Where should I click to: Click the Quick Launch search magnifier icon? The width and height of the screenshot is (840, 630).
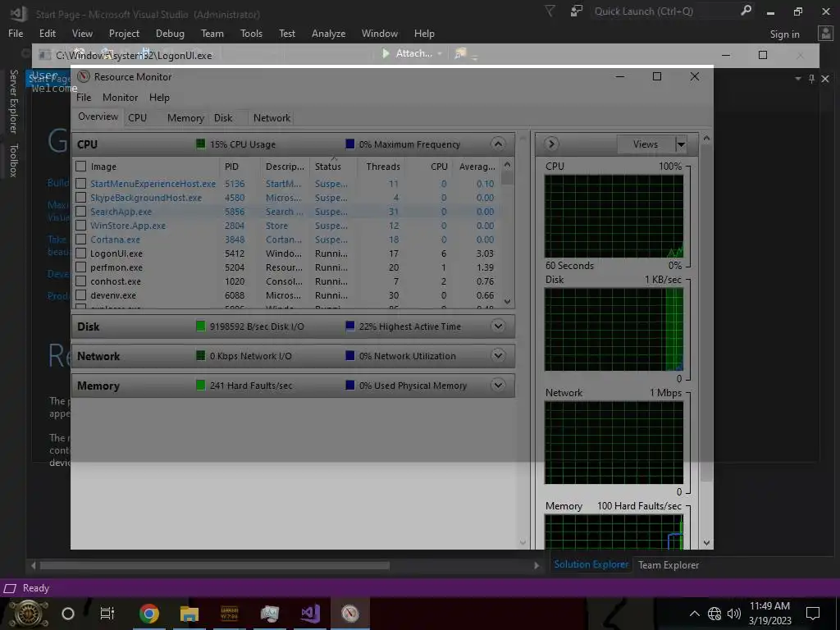[745, 11]
